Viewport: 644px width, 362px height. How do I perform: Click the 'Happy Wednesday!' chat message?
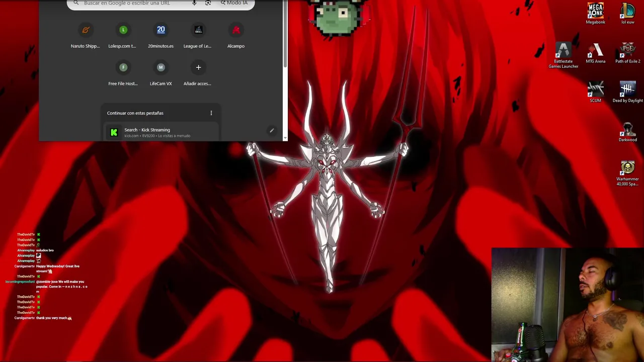point(58,268)
